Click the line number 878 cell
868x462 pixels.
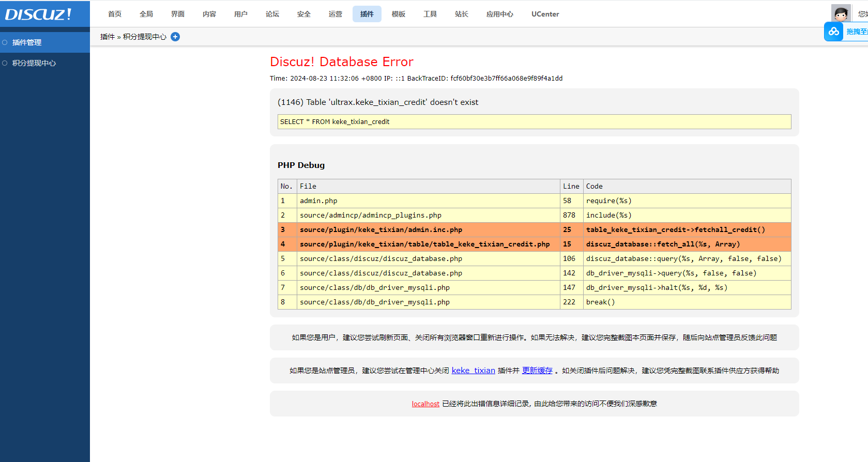[572, 215]
